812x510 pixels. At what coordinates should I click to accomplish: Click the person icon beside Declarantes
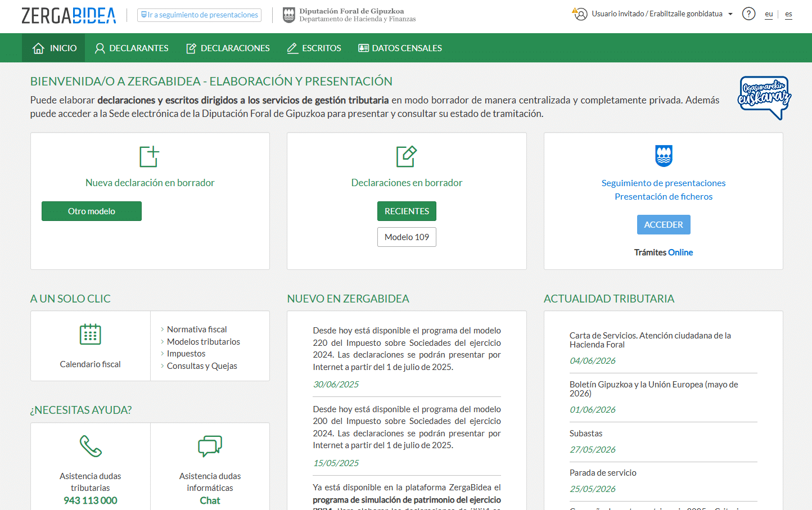(100, 48)
